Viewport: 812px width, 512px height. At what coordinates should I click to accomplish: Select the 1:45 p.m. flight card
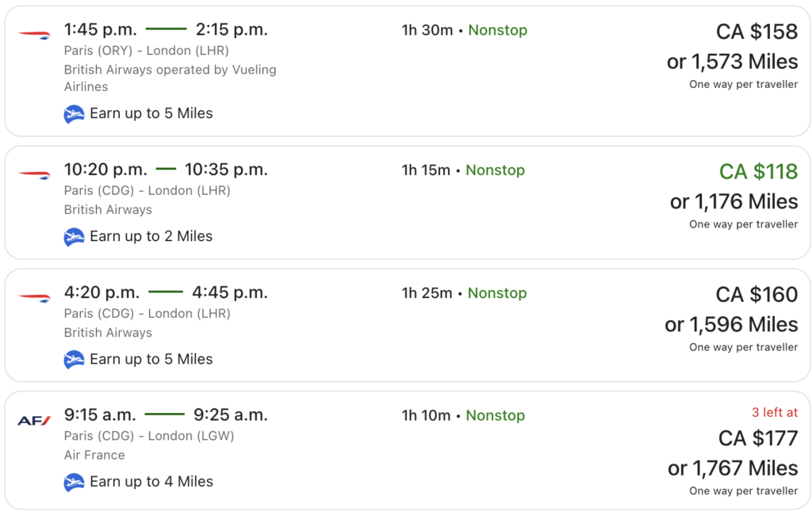pos(406,68)
